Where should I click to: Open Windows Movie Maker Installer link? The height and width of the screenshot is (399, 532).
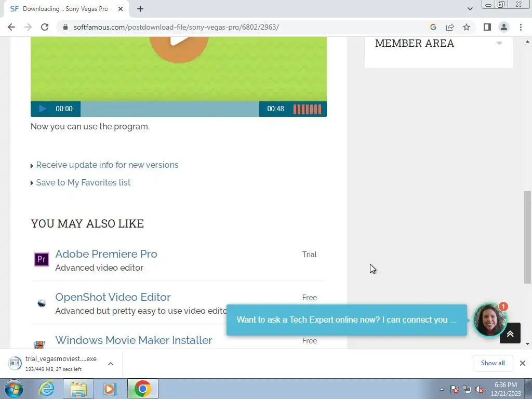134,340
